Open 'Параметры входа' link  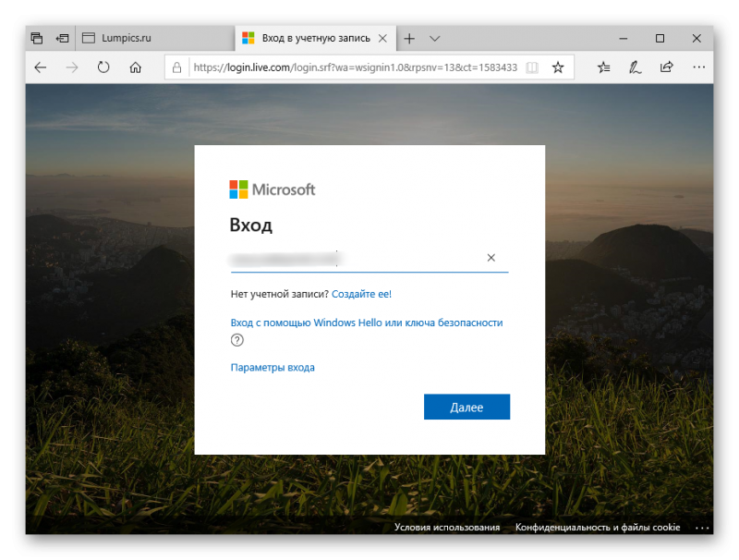273,368
